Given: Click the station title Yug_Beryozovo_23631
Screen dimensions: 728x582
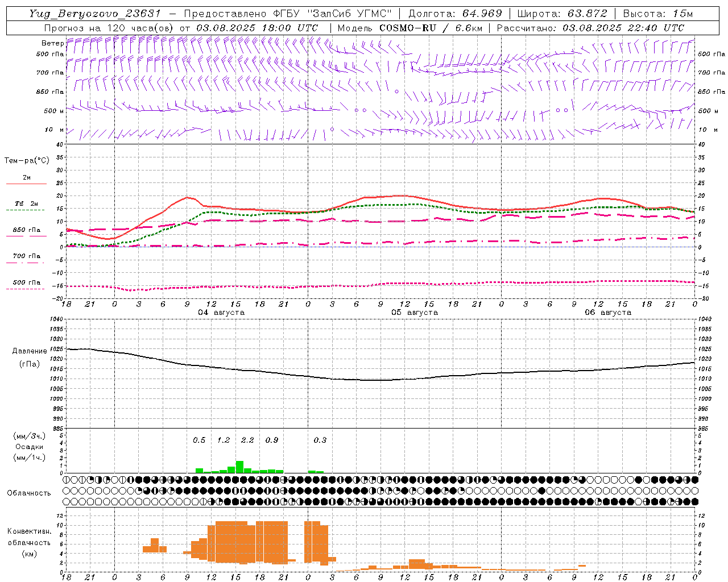Looking at the screenshot, I should 95,14.
